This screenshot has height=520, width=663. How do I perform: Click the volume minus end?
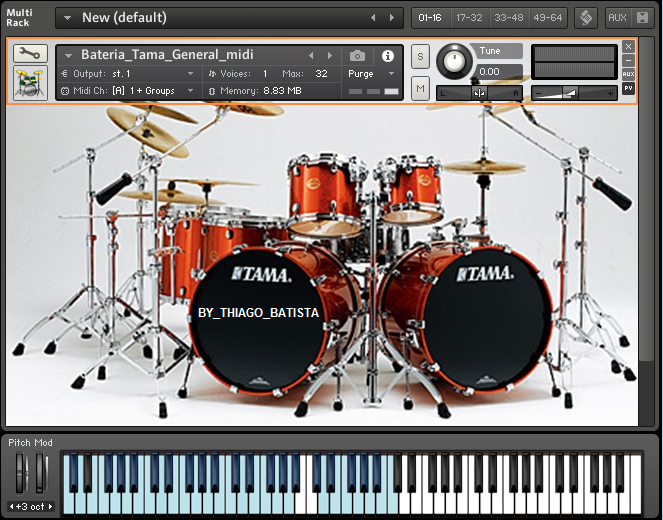pos(538,93)
